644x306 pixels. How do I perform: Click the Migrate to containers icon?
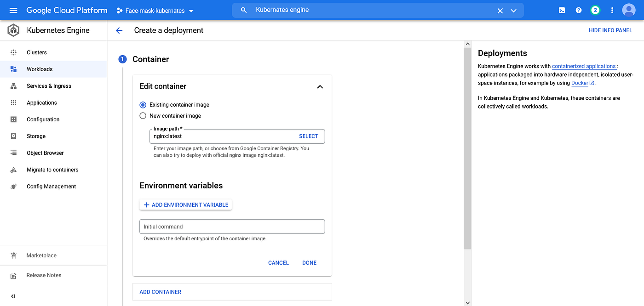(x=13, y=170)
